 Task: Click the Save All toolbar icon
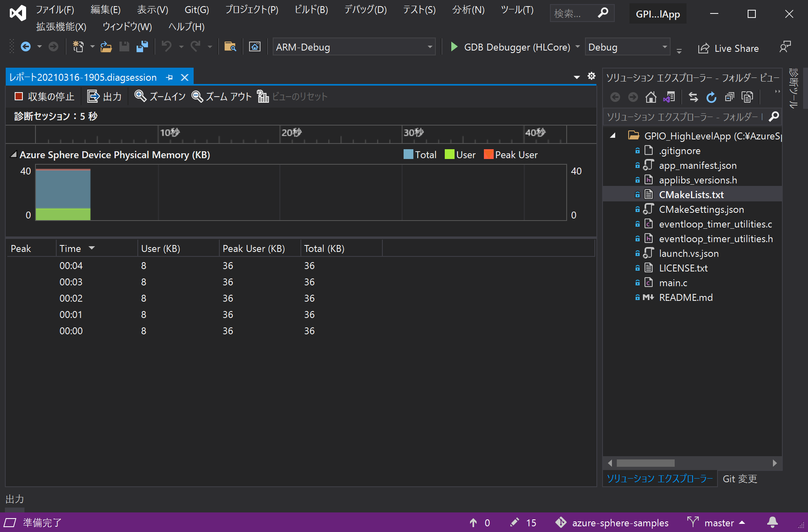tap(142, 47)
